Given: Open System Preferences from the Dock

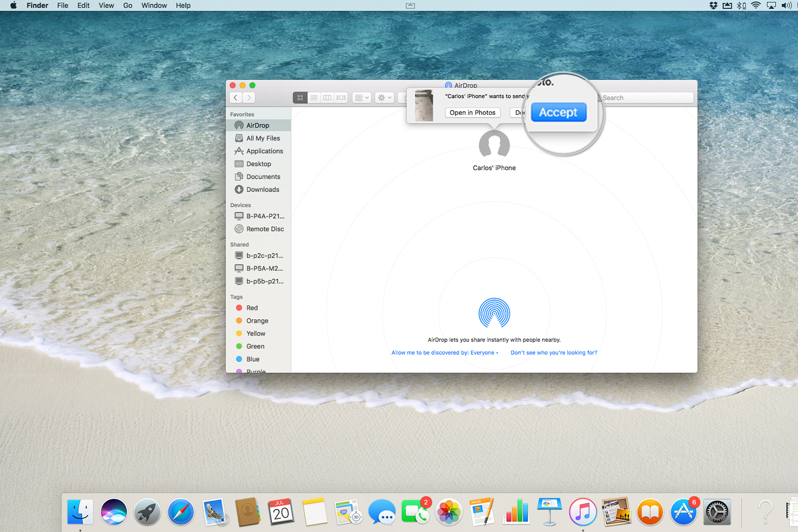Looking at the screenshot, I should pos(717,512).
